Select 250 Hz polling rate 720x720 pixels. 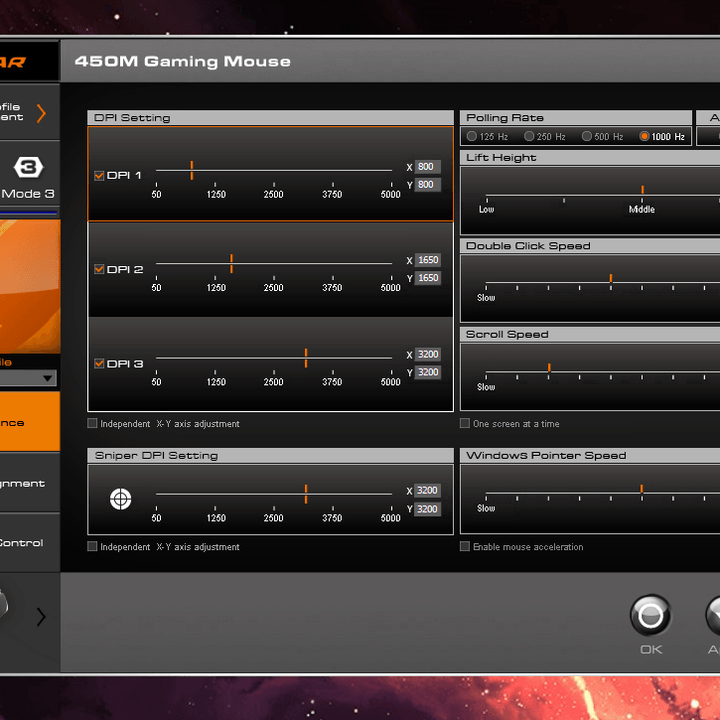coord(529,136)
